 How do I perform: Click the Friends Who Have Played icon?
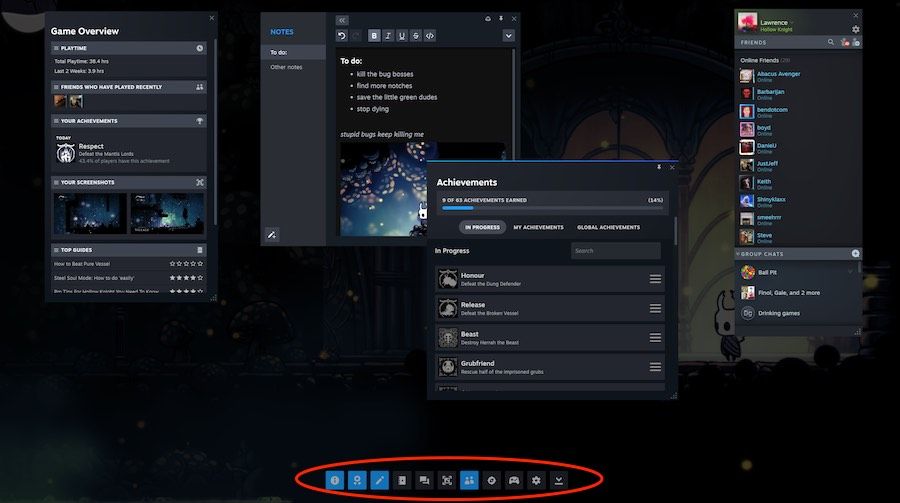pyautogui.click(x=199, y=87)
